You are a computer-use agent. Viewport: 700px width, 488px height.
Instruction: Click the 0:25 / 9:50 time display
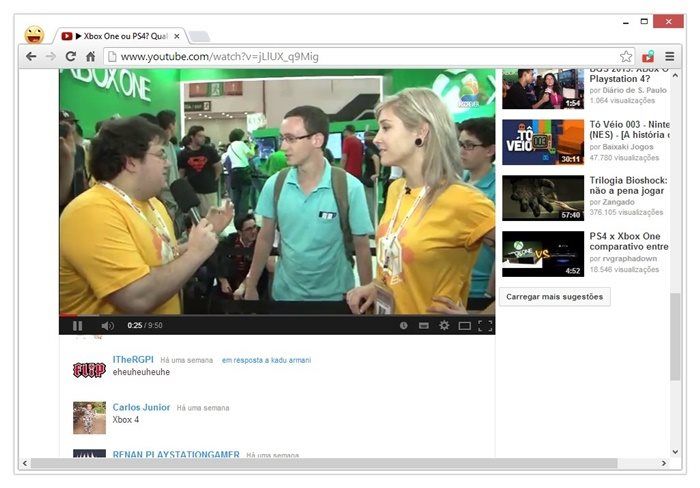(x=145, y=325)
